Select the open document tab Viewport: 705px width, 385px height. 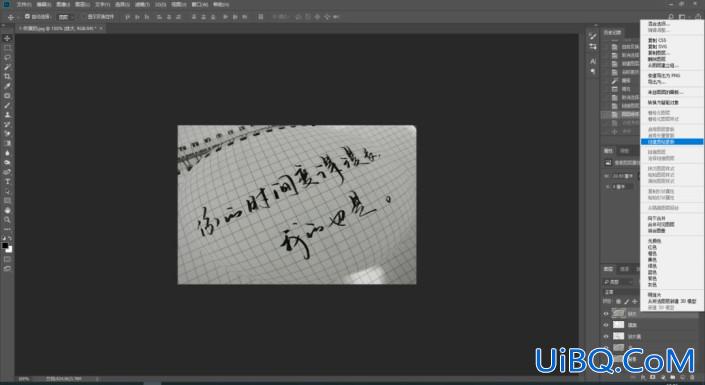coord(59,28)
